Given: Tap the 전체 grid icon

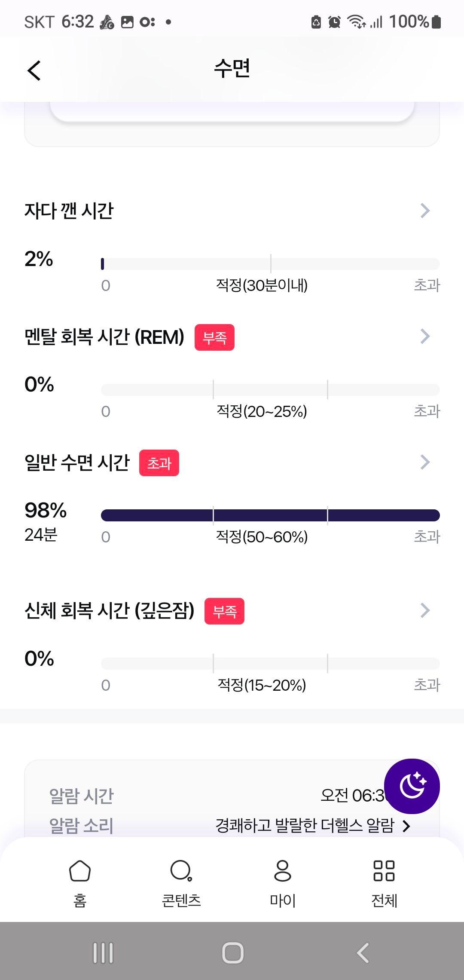Looking at the screenshot, I should point(384,871).
